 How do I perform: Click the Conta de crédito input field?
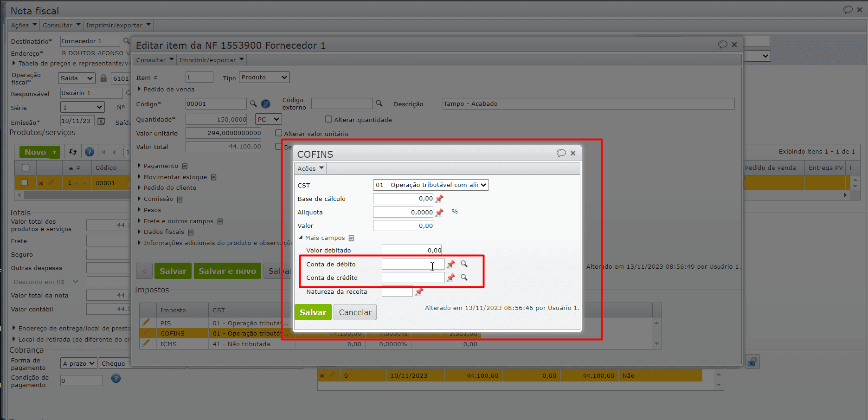point(413,278)
